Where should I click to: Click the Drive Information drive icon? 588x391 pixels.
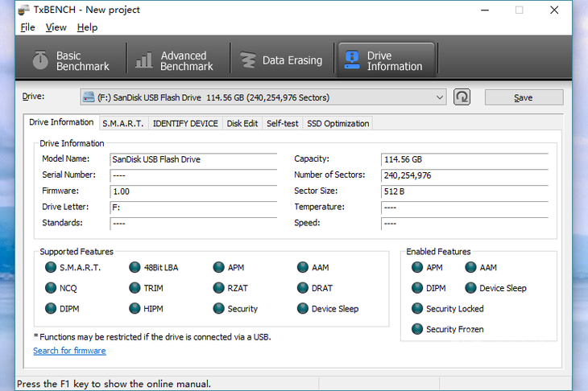point(352,60)
